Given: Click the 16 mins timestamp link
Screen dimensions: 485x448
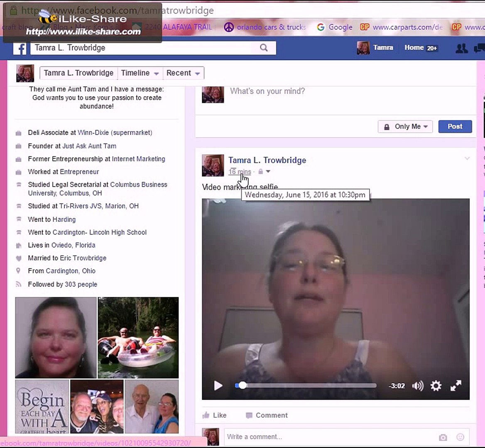Looking at the screenshot, I should pos(240,171).
